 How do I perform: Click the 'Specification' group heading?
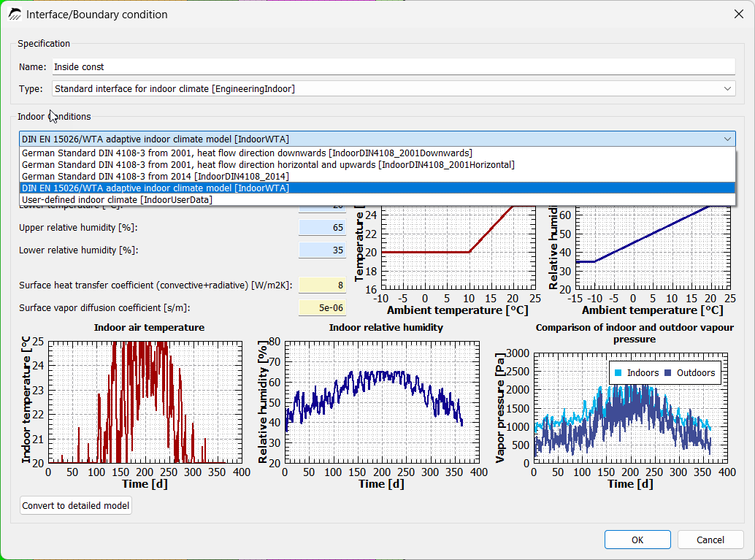44,43
